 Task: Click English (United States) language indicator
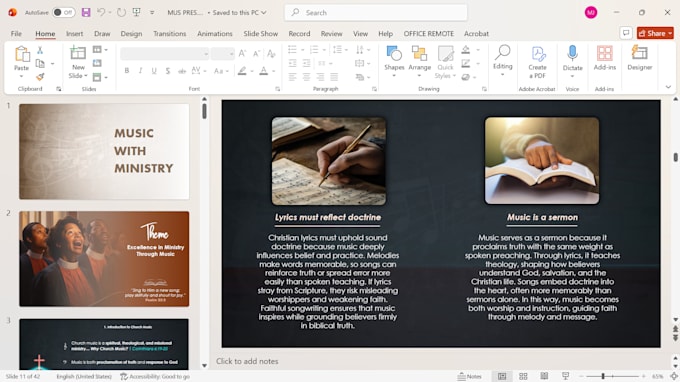pos(84,376)
